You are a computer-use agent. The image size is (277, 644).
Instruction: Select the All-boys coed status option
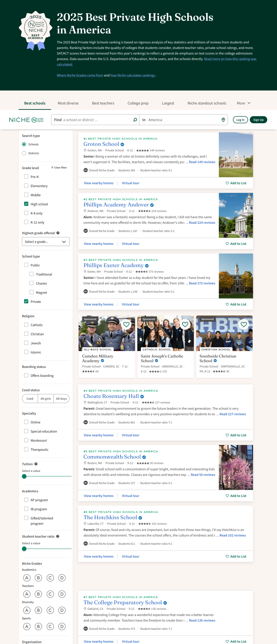tap(62, 399)
